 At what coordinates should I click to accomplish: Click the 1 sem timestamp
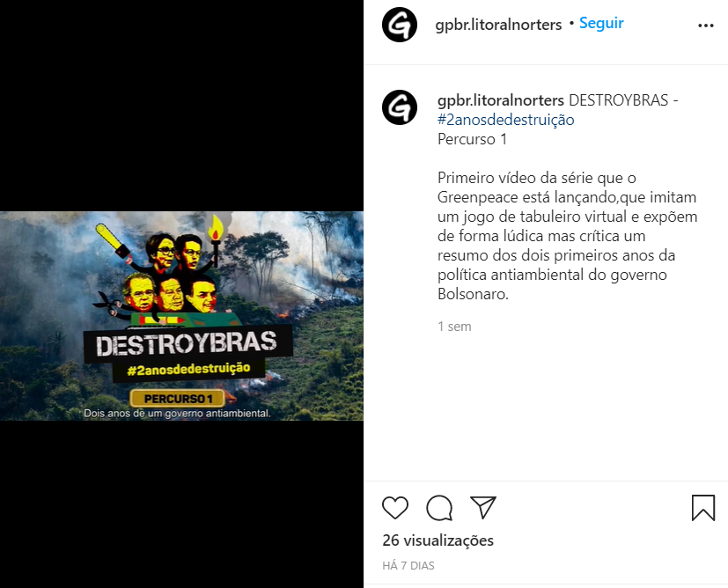pyautogui.click(x=454, y=327)
